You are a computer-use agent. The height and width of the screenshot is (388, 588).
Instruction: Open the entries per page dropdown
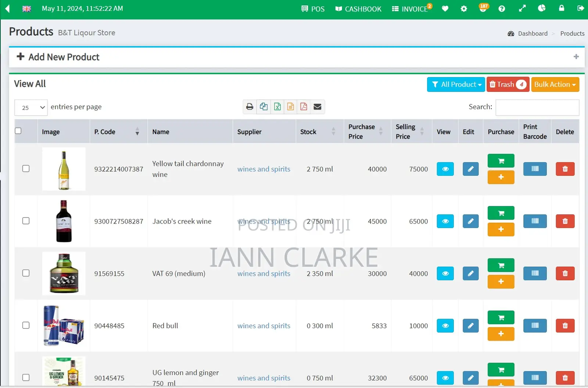[31, 108]
